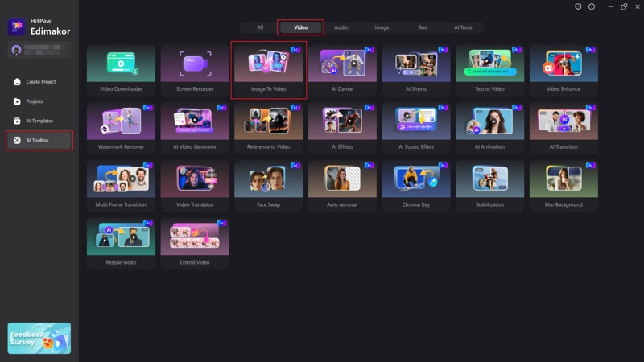Launch the Stabilization tool

point(489,186)
